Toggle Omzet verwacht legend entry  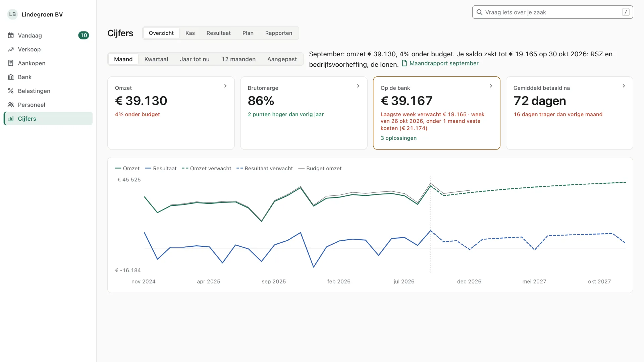point(206,169)
